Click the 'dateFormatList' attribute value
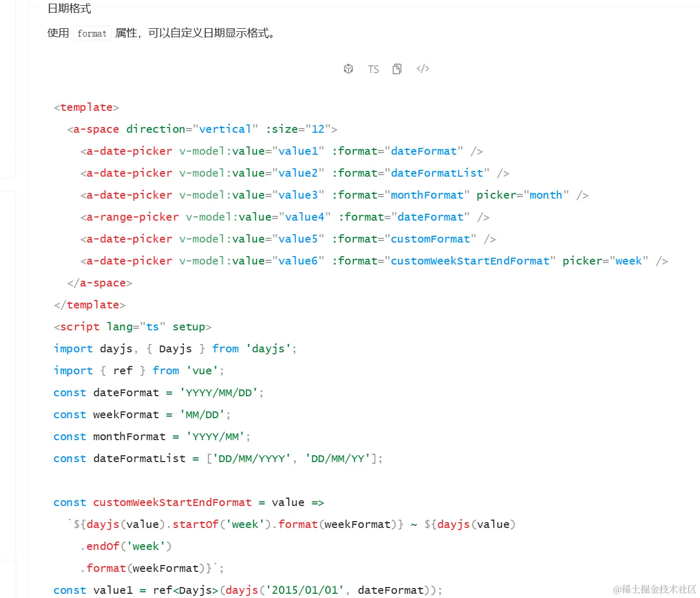The height and width of the screenshot is (598, 700). tap(437, 173)
